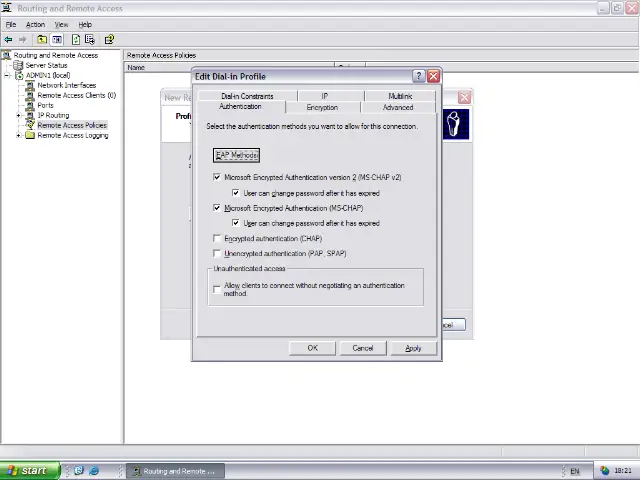
Task: Switch to the Encryption tab
Action: tap(322, 107)
